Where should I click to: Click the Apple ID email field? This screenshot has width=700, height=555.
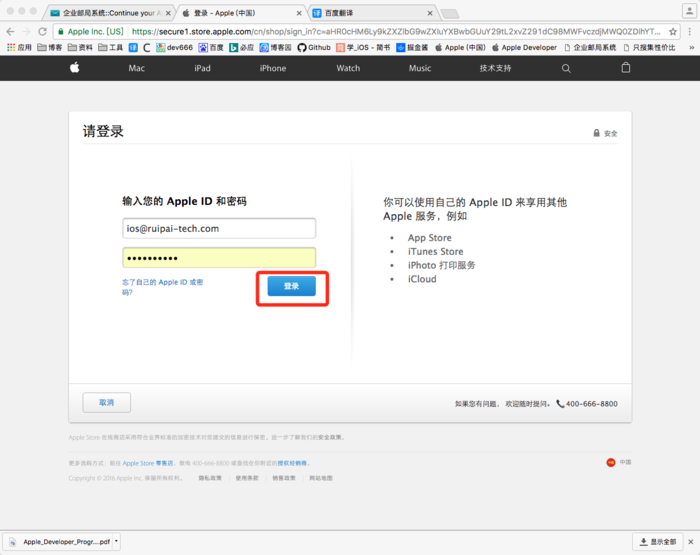pos(219,228)
